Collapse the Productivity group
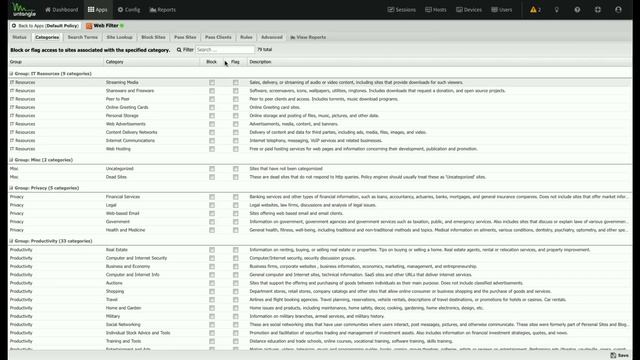This screenshot has height=360, width=640. coord(11,241)
